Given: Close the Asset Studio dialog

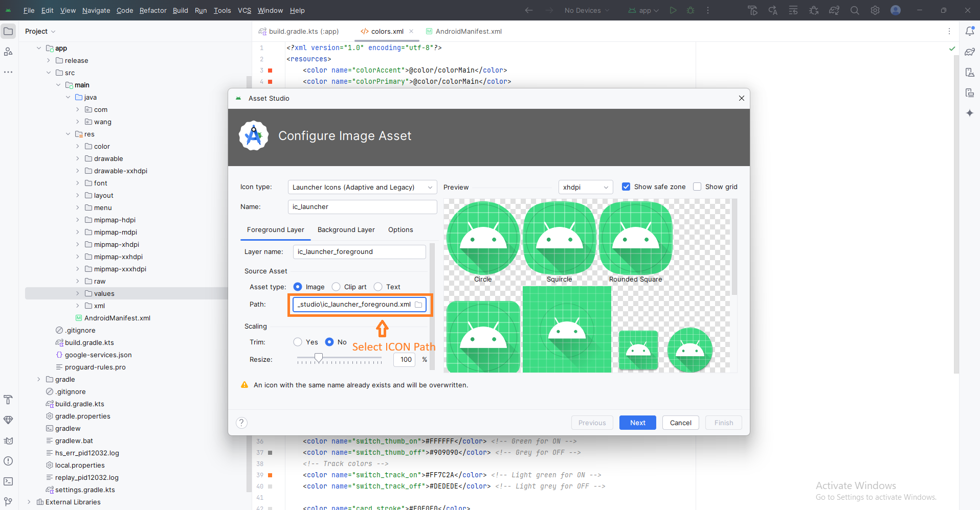Looking at the screenshot, I should (x=742, y=98).
